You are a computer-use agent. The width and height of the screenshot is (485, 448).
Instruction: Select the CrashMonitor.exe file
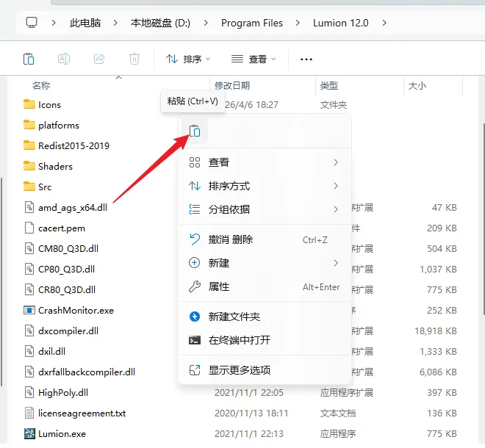tap(68, 310)
